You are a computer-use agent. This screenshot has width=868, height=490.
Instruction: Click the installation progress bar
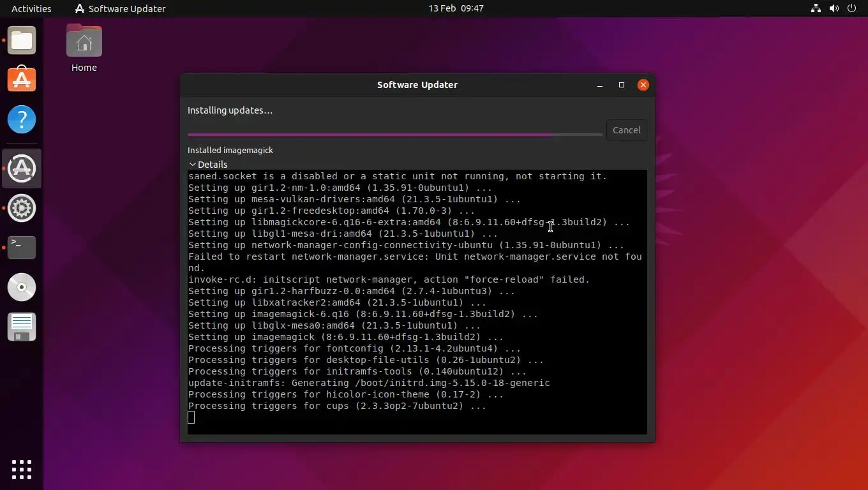click(395, 135)
